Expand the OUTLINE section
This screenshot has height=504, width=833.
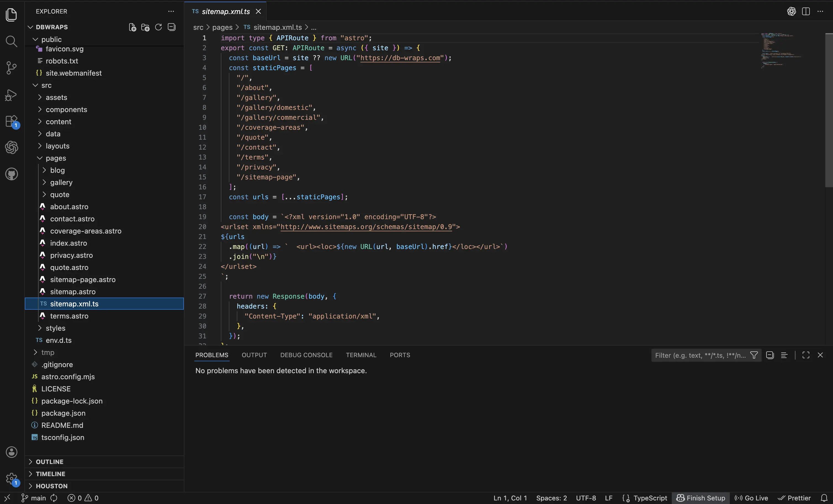tap(49, 462)
